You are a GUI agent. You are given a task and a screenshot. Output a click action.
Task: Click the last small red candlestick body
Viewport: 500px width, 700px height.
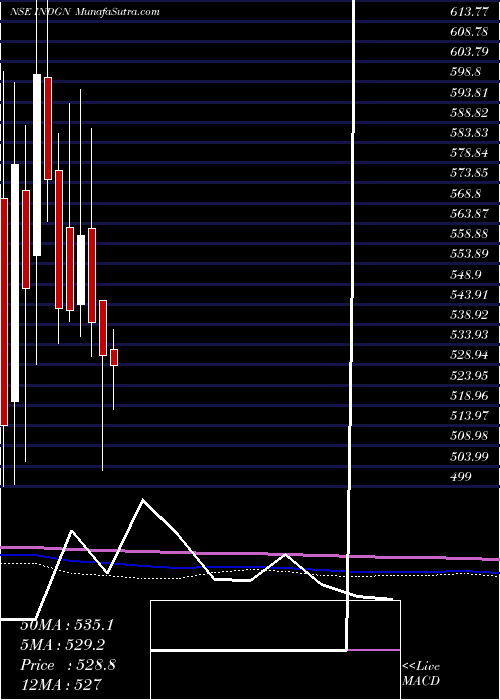(x=114, y=358)
